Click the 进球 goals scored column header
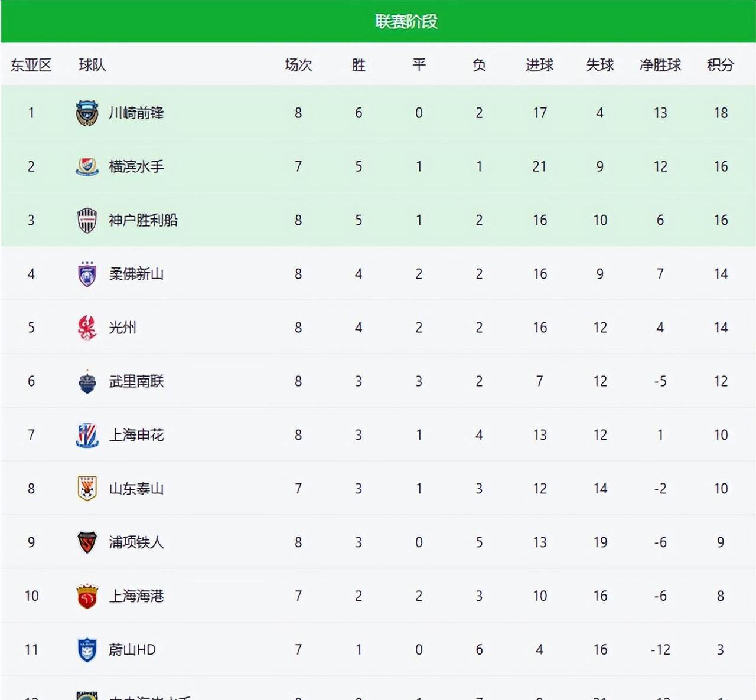 (540, 65)
